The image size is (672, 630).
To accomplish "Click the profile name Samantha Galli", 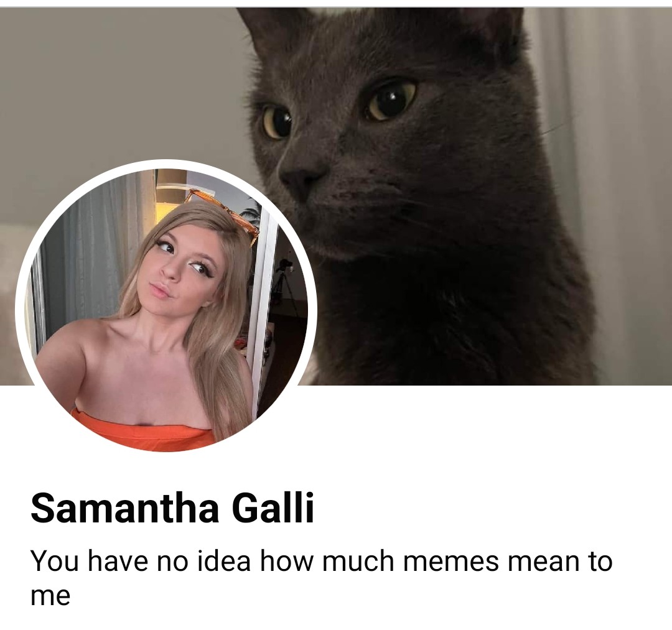I will click(172, 508).
